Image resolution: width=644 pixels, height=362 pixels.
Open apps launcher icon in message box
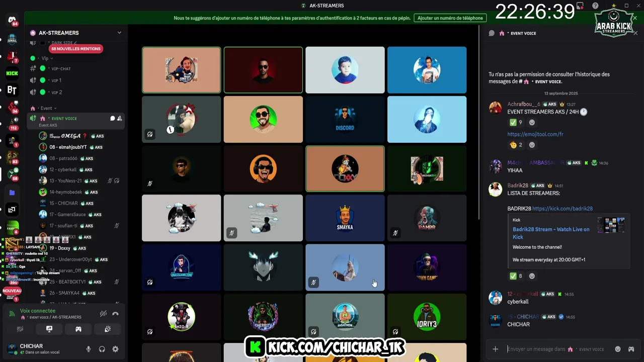point(631,349)
